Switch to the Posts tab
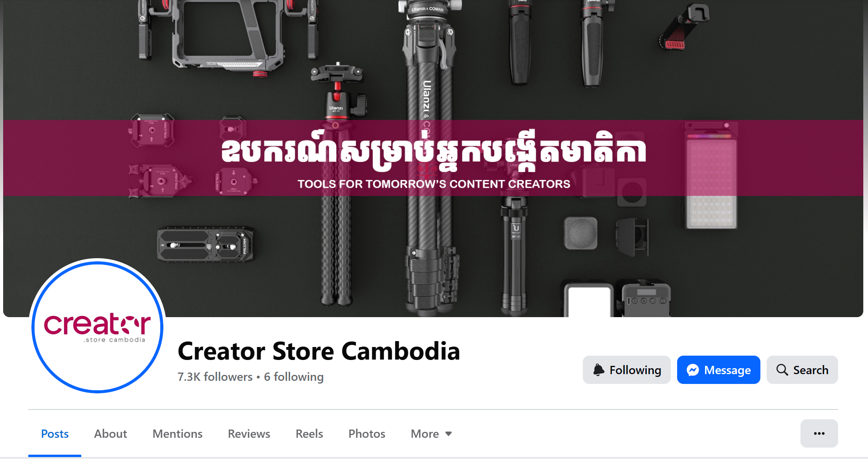This screenshot has height=459, width=868. (55, 434)
